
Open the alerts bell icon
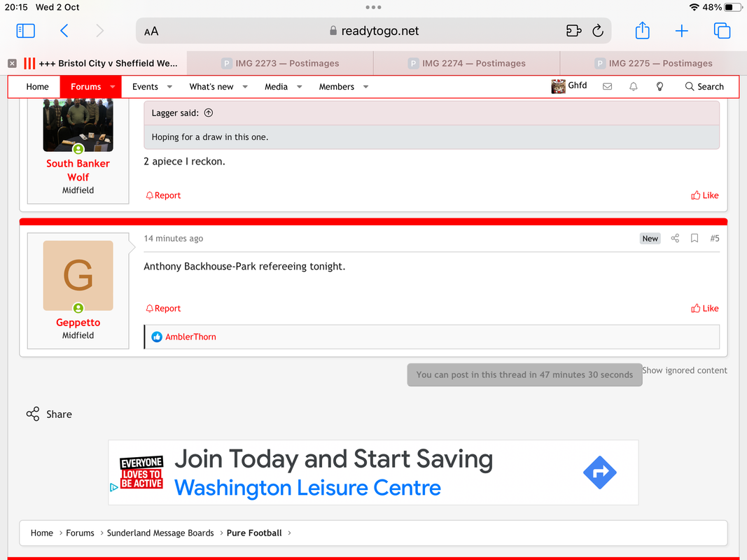coord(633,87)
